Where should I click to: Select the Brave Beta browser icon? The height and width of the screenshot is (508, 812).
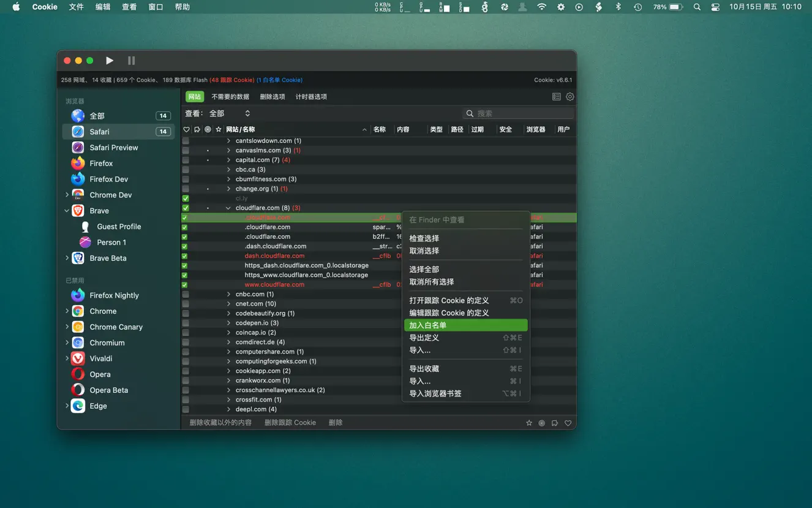[x=78, y=258]
